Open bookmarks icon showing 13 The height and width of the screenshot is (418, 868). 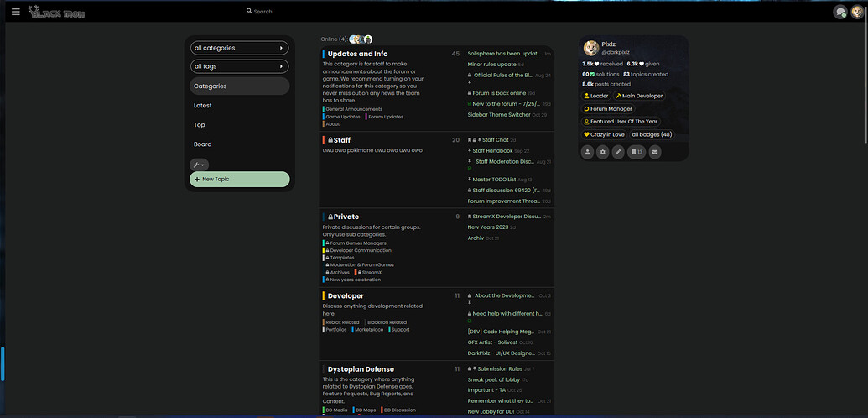(636, 152)
